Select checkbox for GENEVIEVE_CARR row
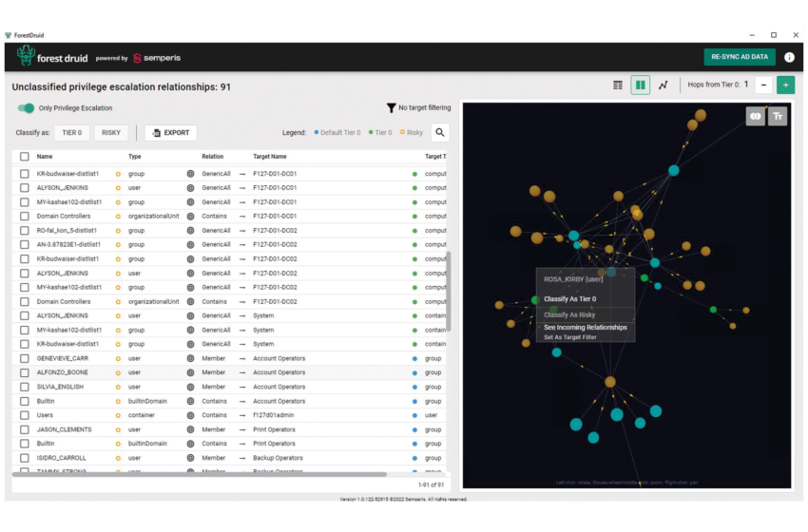808x532 pixels. pos(25,358)
